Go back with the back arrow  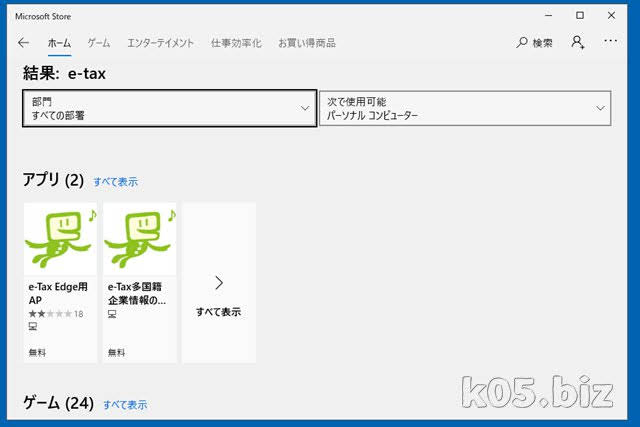(x=24, y=42)
